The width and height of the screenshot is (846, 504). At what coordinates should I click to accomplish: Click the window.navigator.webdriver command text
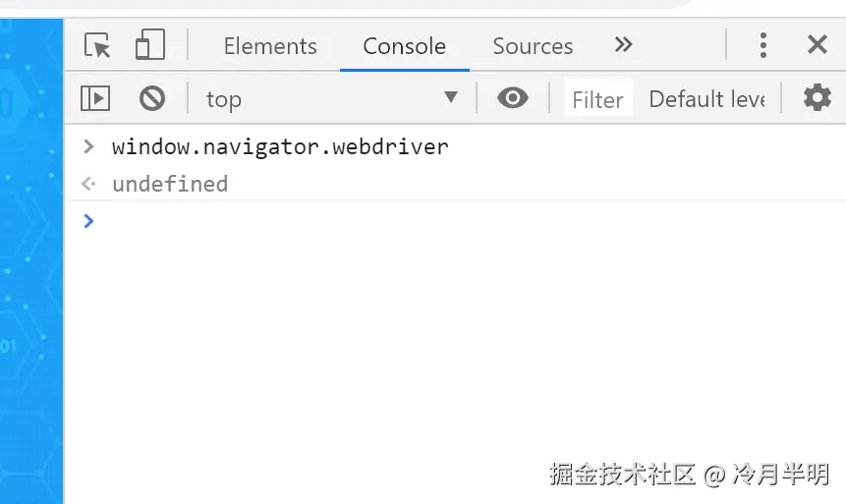coord(280,147)
